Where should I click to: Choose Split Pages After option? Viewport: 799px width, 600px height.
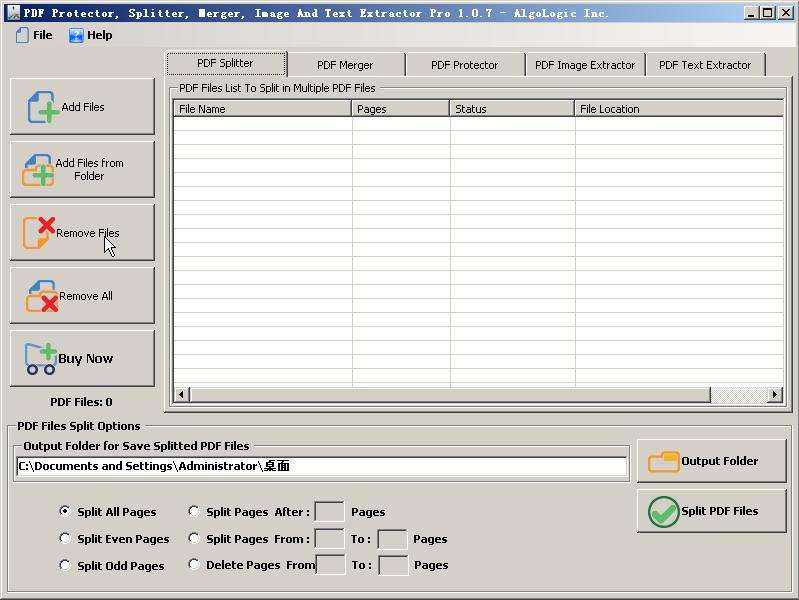(x=194, y=511)
